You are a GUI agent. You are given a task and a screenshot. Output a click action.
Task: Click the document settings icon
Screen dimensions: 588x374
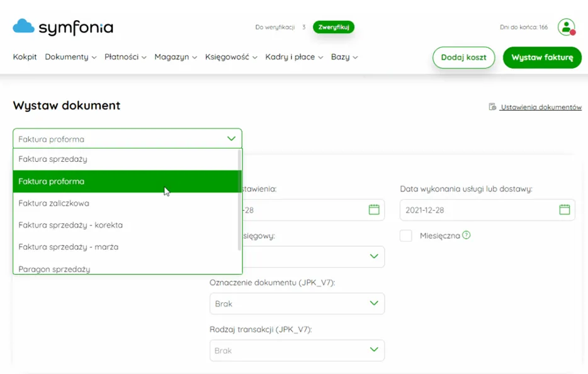pos(492,107)
